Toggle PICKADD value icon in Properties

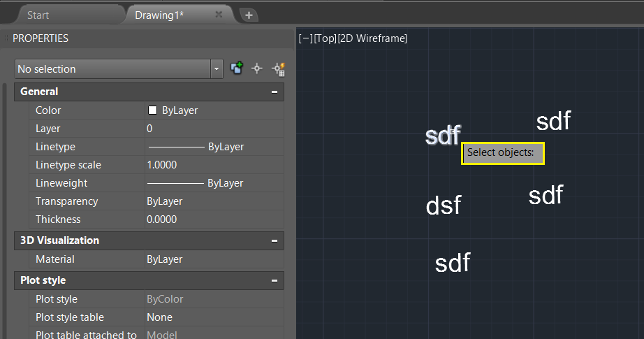(x=237, y=68)
